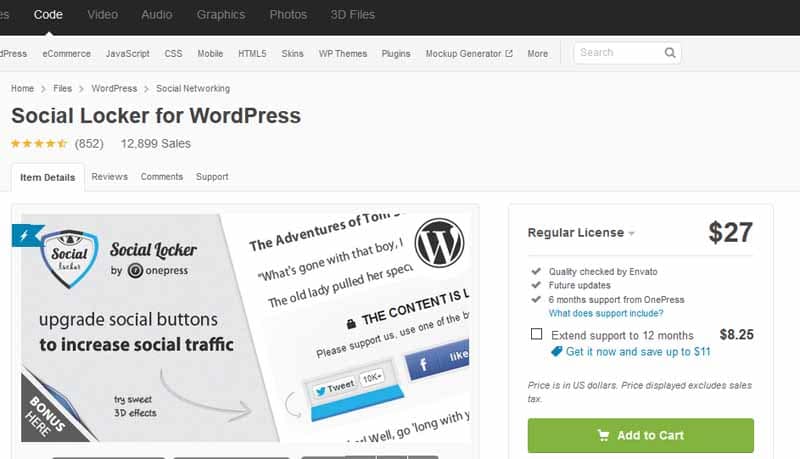
Task: Select the eCommerce category
Action: tap(66, 54)
